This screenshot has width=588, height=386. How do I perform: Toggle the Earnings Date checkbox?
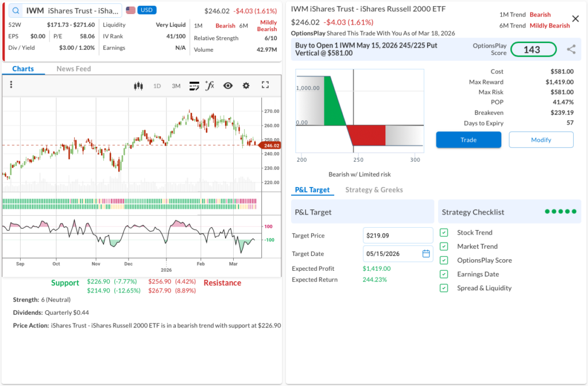coord(444,274)
